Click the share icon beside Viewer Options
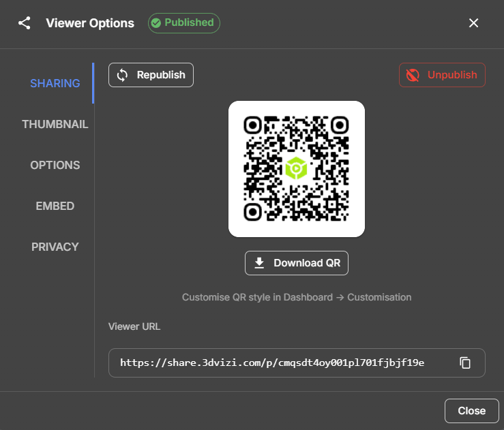Image resolution: width=504 pixels, height=430 pixels. coord(25,23)
